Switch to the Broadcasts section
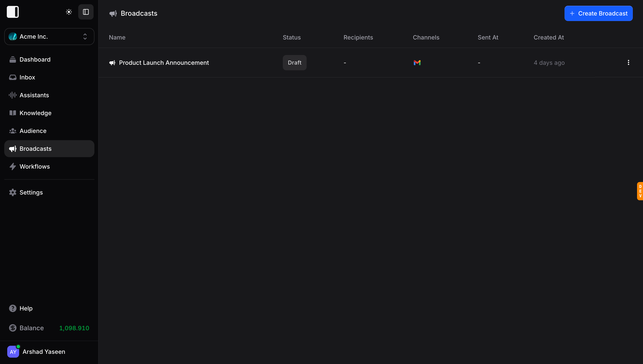 coord(35,148)
